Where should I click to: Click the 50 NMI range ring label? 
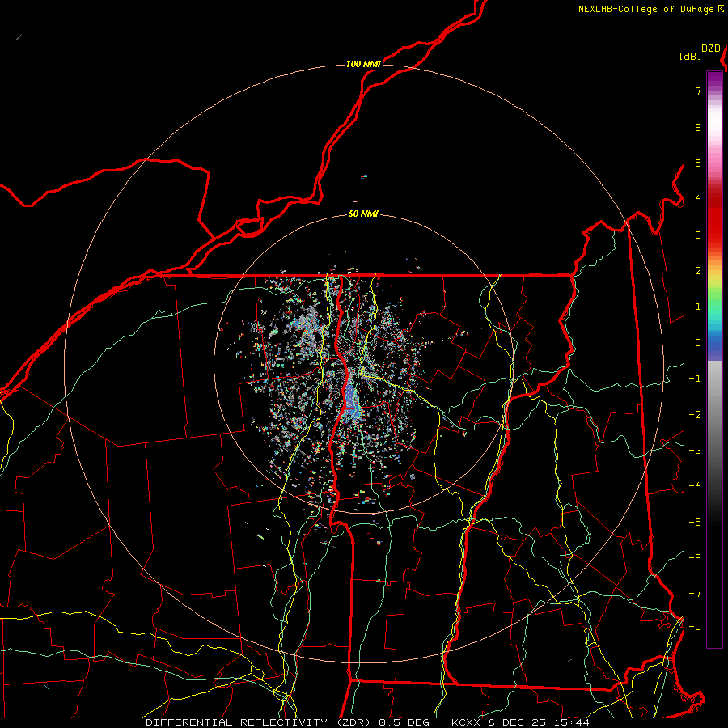tap(363, 214)
